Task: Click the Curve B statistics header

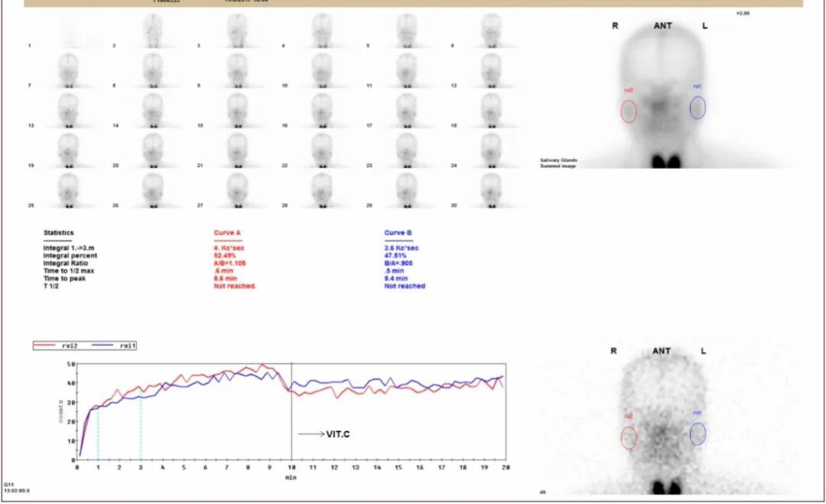Action: 398,232
